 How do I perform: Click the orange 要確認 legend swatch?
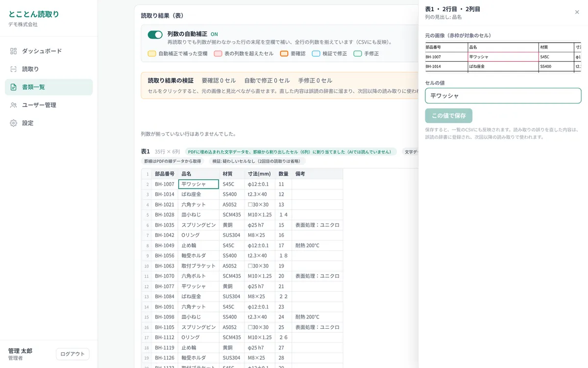pyautogui.click(x=284, y=53)
